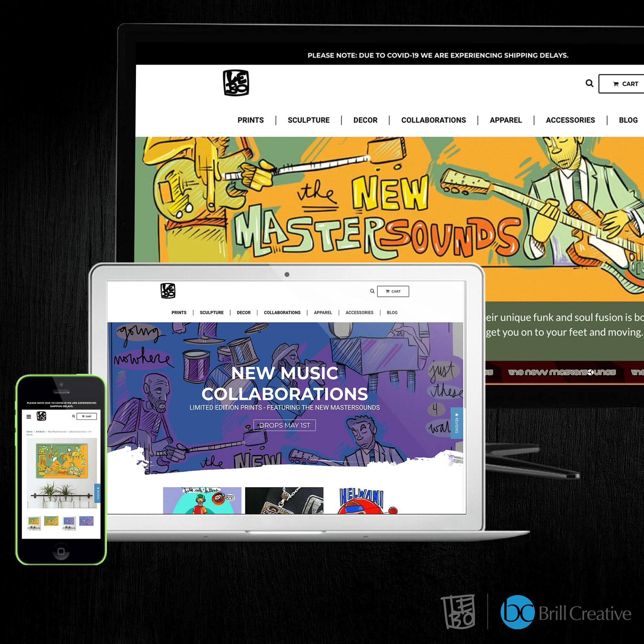
Task: Click the LEBO logo on the phone header
Action: (42, 416)
